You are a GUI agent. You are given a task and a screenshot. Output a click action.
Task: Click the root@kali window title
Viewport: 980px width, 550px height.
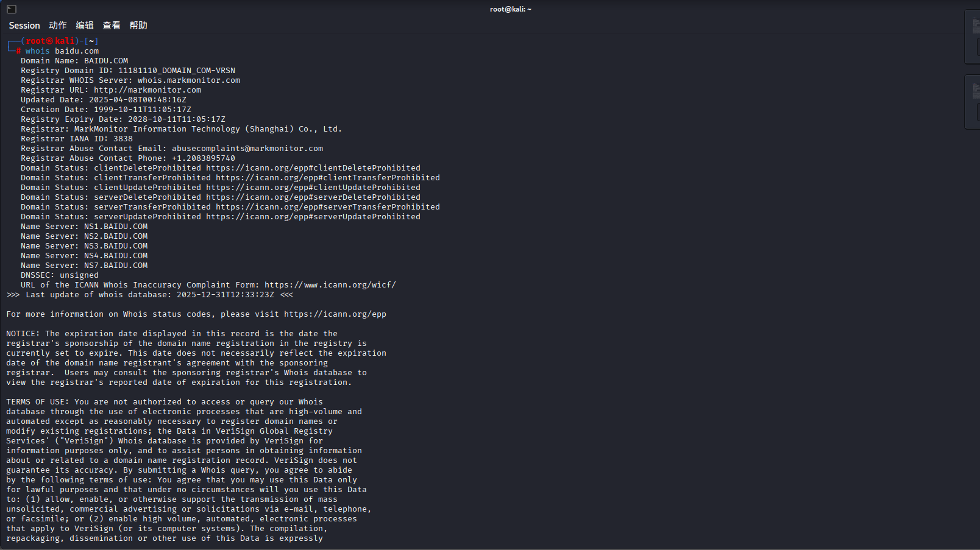[x=511, y=9]
